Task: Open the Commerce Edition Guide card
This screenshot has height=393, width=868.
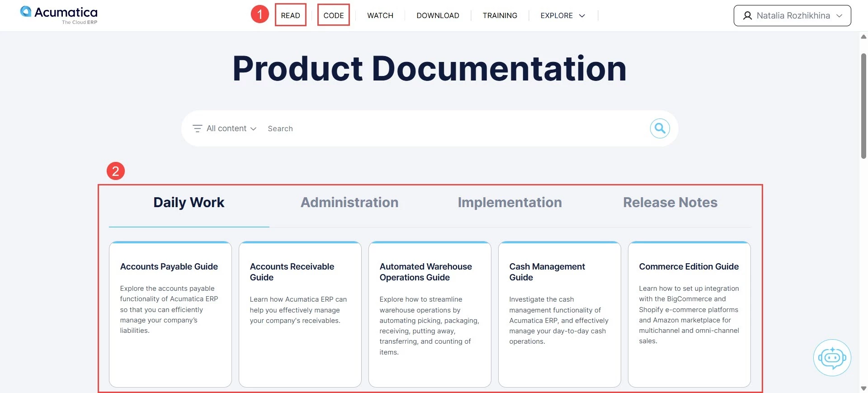Action: pos(689,314)
